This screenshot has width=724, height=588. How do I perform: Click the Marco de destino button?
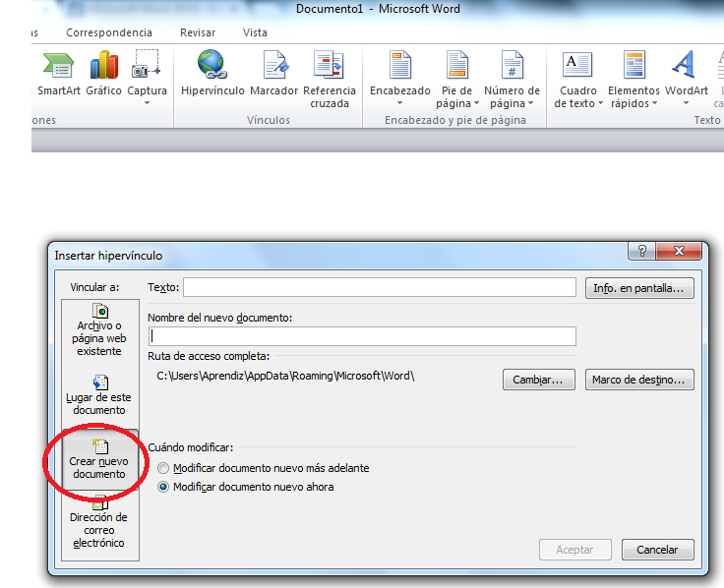pos(639,380)
